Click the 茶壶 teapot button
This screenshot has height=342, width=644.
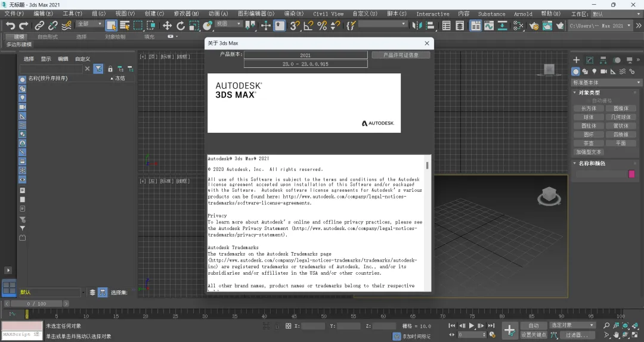[x=589, y=143]
